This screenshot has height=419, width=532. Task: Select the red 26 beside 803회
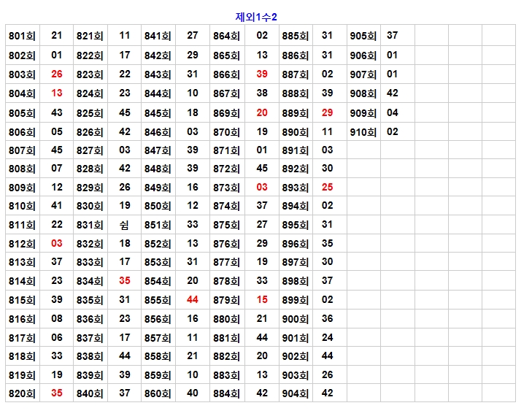tap(57, 74)
